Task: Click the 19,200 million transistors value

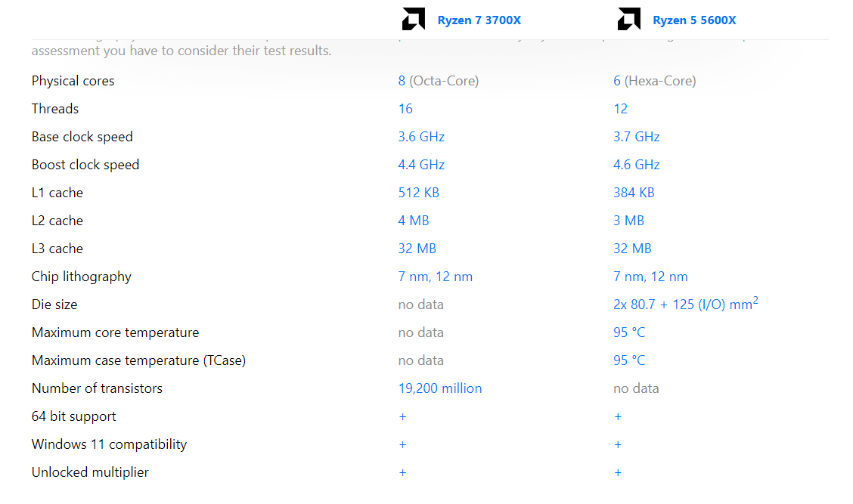Action: click(x=440, y=388)
